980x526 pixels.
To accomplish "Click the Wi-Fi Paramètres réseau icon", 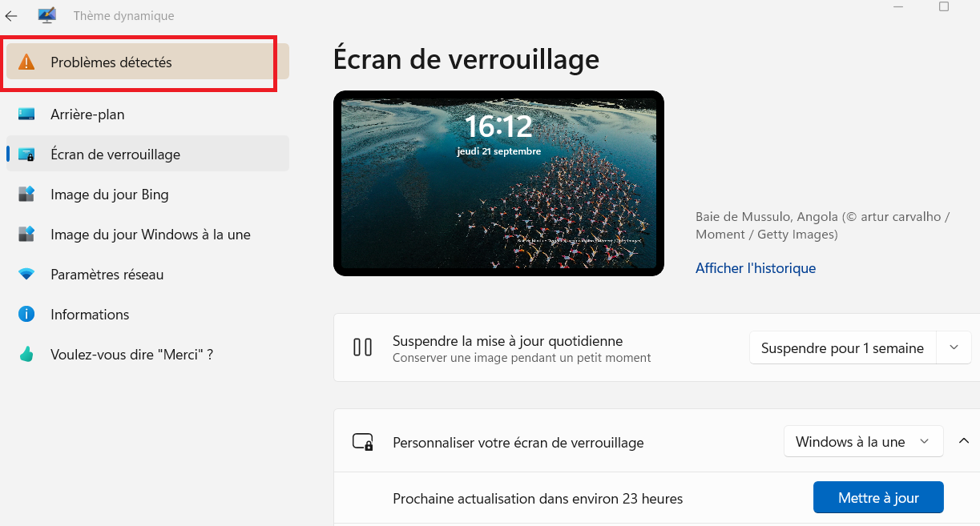I will click(x=26, y=275).
